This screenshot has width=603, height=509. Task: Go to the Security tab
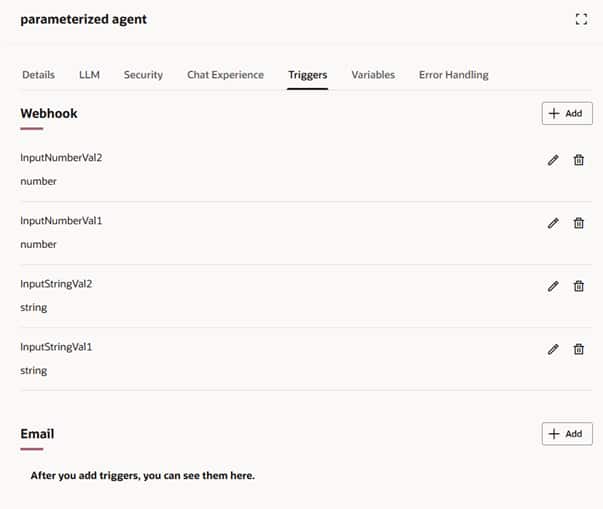143,75
